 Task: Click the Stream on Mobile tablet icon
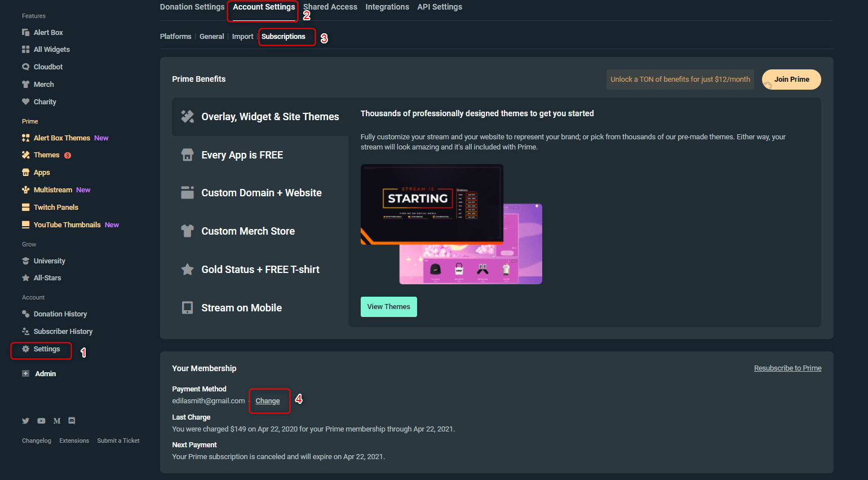(x=187, y=307)
